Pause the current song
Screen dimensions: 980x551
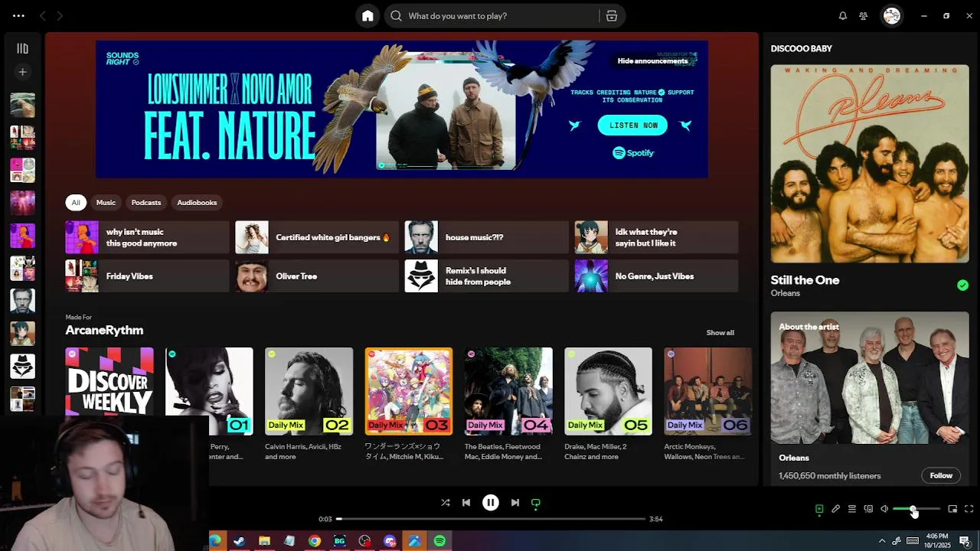(491, 503)
